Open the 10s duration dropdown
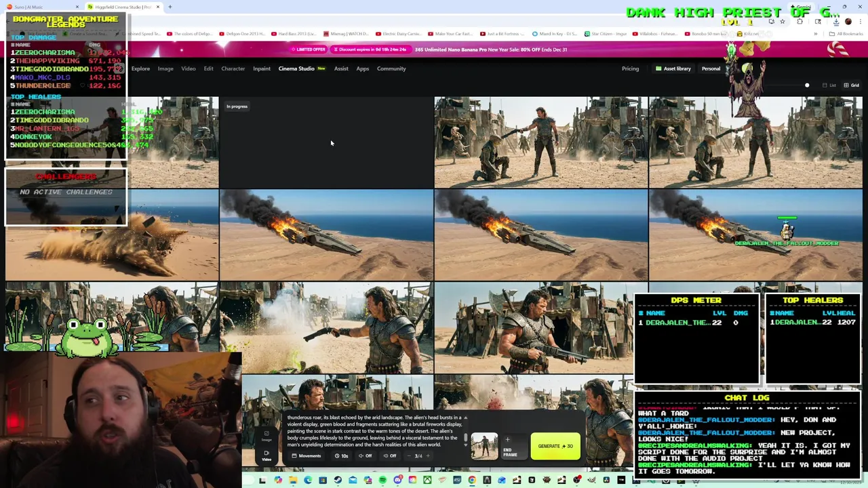The height and width of the screenshot is (488, 868). pyautogui.click(x=341, y=455)
